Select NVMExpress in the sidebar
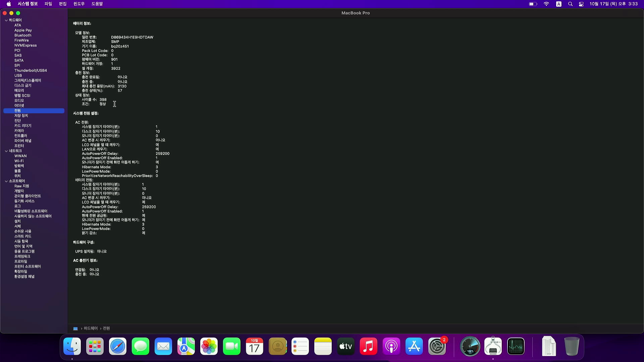The image size is (644, 362). pyautogui.click(x=25, y=45)
